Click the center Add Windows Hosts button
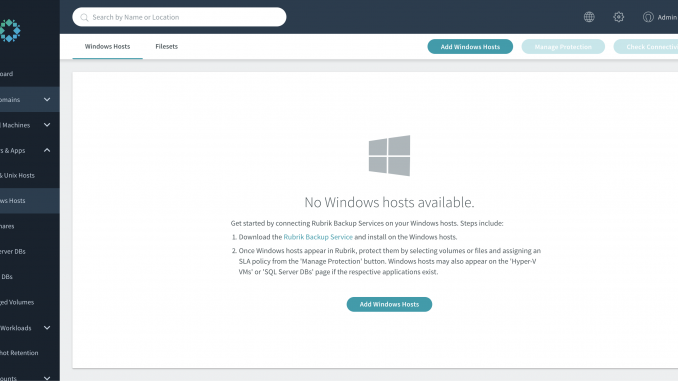The height and width of the screenshot is (381, 678). pyautogui.click(x=389, y=304)
